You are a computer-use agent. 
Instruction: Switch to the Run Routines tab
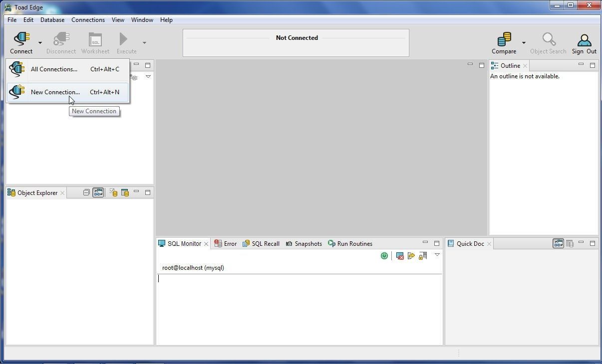tap(350, 244)
